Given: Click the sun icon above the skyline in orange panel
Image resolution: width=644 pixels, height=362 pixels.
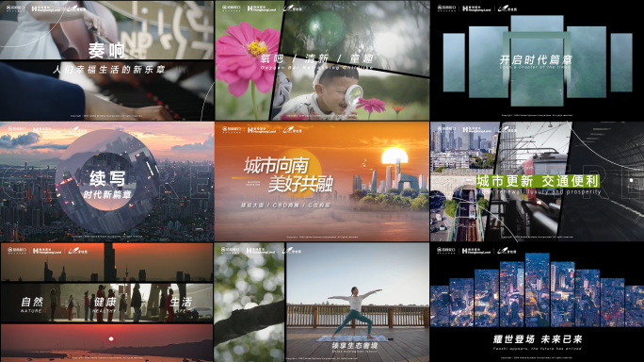Looking at the screenshot, I should coord(394,156).
